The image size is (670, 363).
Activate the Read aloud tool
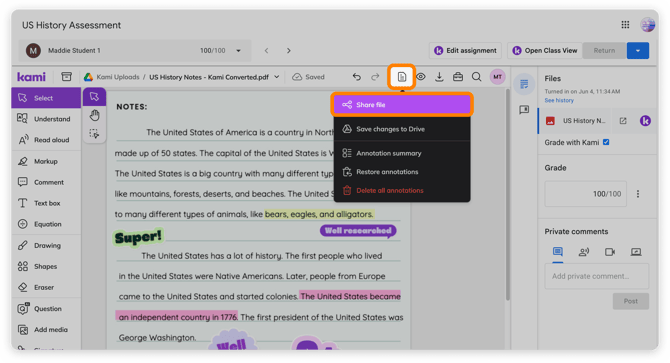46,140
